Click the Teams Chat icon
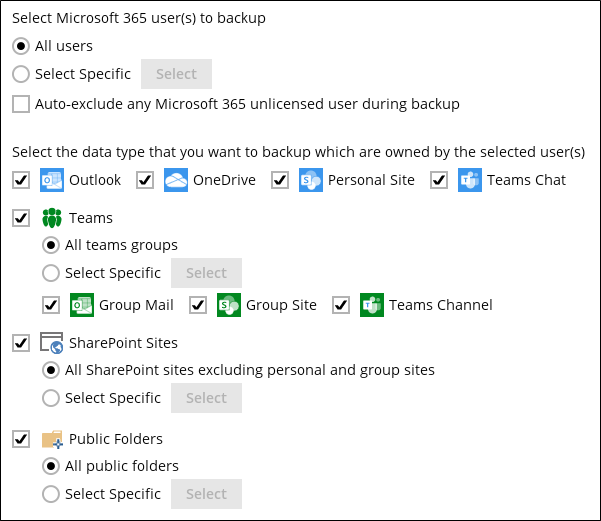This screenshot has width=601, height=521. (x=470, y=180)
